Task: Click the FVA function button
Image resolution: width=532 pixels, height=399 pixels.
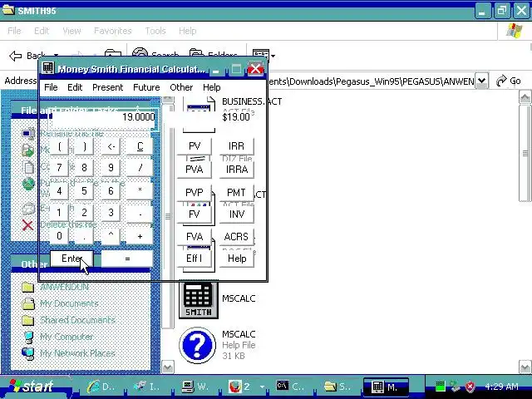Action: (x=195, y=236)
